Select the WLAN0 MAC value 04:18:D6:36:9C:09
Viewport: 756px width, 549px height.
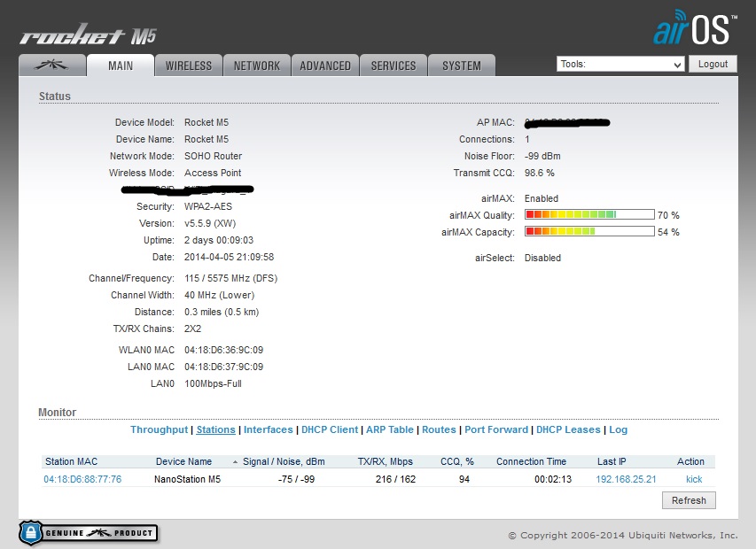pyautogui.click(x=223, y=350)
